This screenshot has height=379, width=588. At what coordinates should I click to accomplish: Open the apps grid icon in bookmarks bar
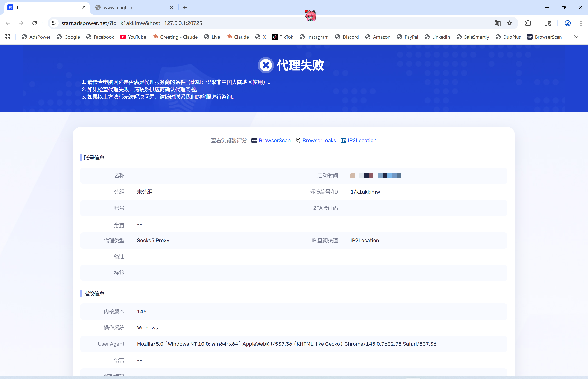[7, 37]
